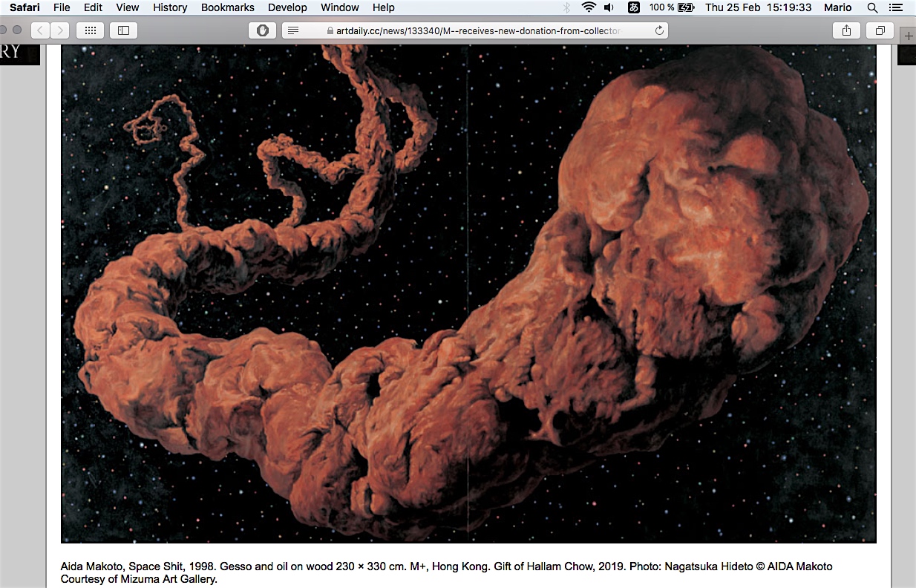The height and width of the screenshot is (588, 916).
Task: Add a new tab
Action: tap(908, 35)
